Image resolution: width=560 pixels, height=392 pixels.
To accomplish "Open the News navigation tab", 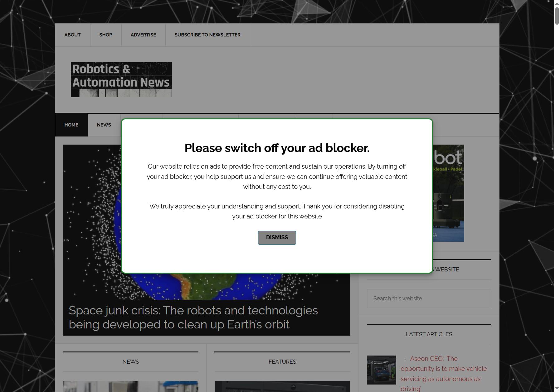I will tap(104, 125).
